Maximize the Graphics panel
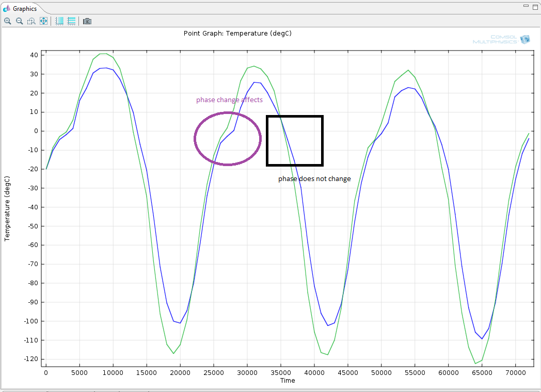 535,6
